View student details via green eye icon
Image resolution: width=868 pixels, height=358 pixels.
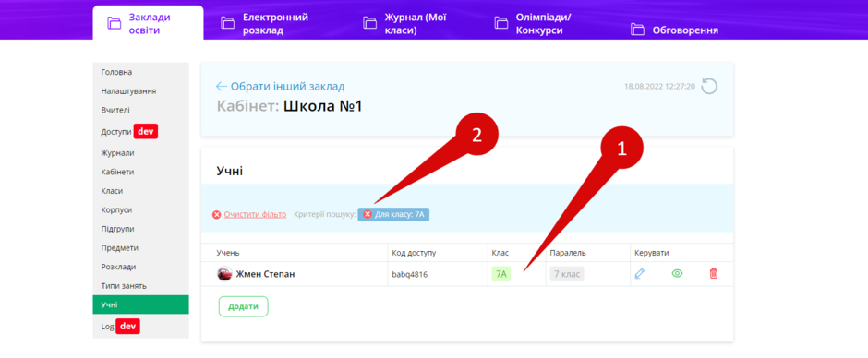[x=677, y=273]
